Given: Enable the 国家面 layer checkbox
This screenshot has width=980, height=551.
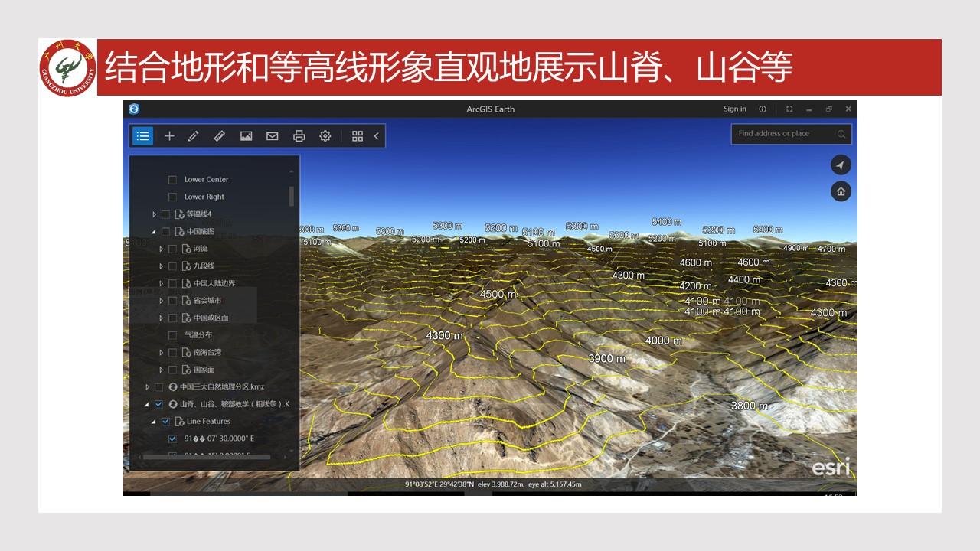Looking at the screenshot, I should (172, 370).
